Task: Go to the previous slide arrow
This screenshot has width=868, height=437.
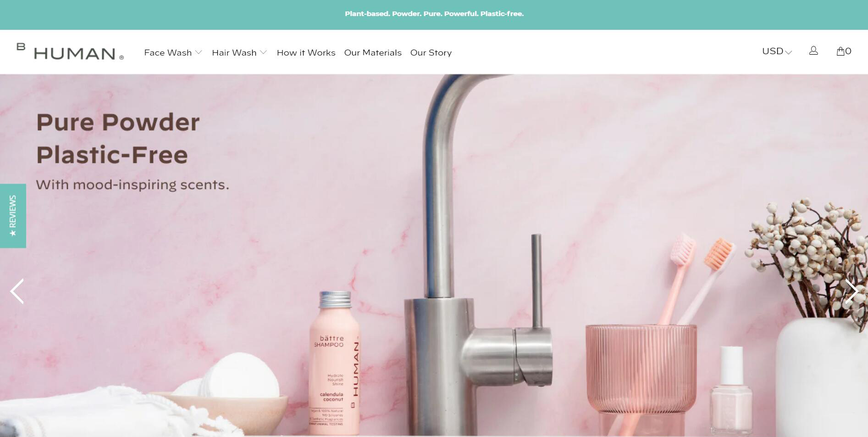Action: point(17,291)
